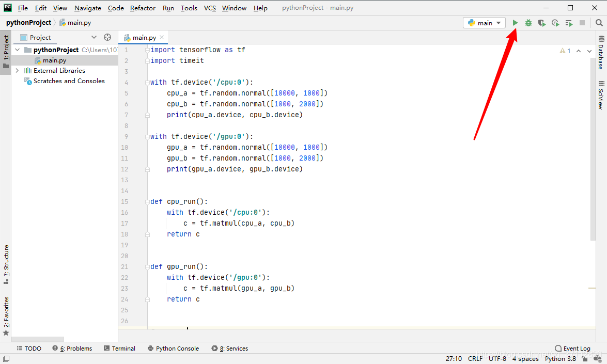This screenshot has width=607, height=364.
Task: Open the Window menu
Action: click(x=234, y=8)
